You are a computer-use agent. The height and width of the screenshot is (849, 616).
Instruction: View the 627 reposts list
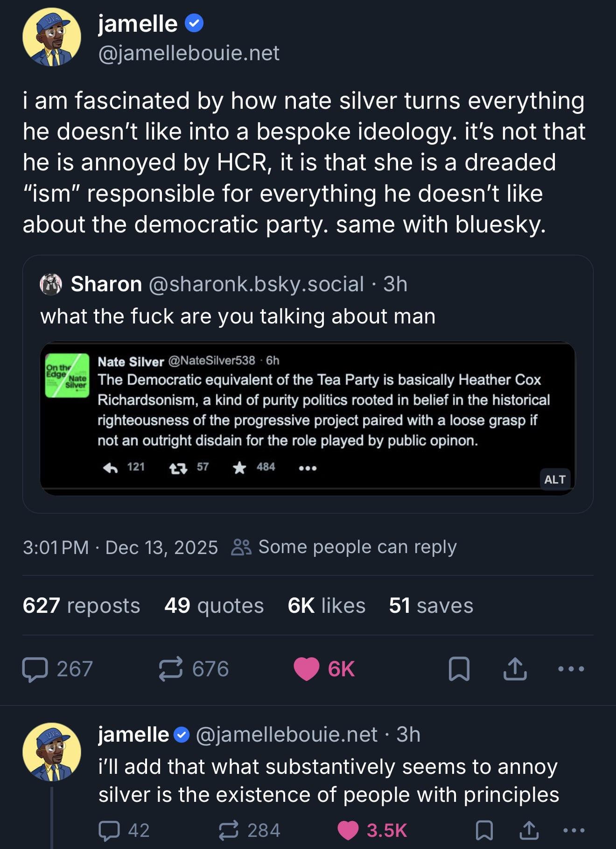[81, 606]
